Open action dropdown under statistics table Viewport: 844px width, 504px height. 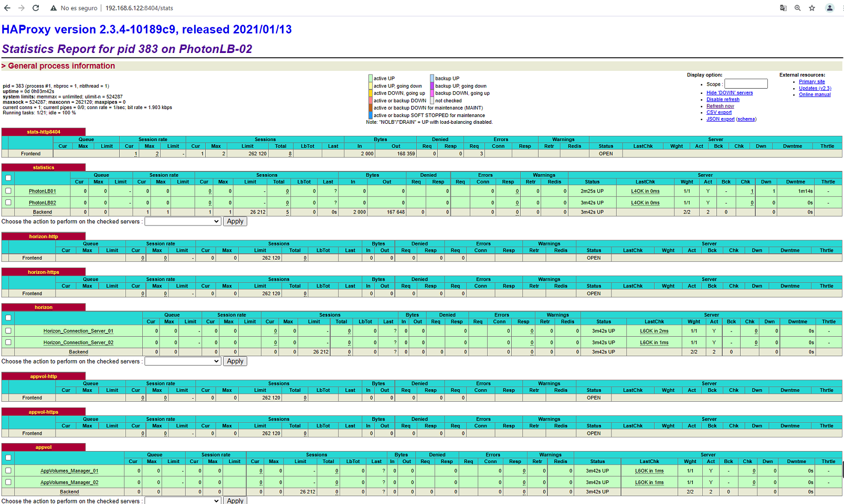pos(183,221)
